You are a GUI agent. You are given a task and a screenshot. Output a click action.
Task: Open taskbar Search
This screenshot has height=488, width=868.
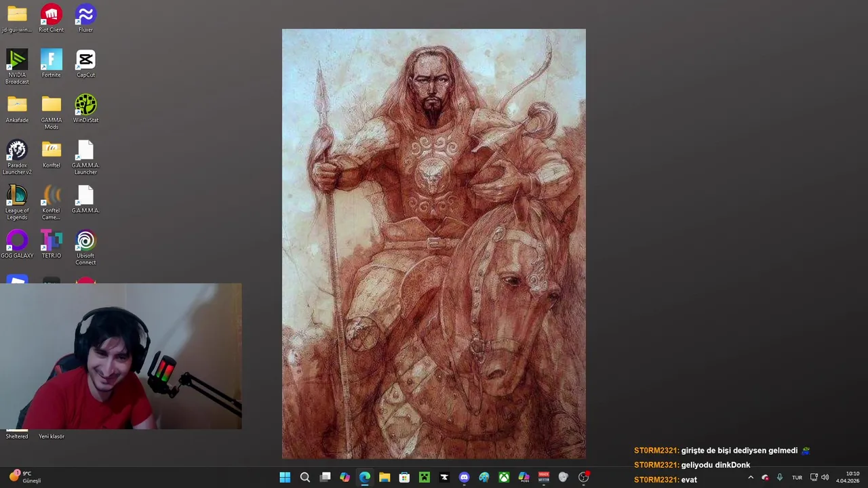[305, 477]
